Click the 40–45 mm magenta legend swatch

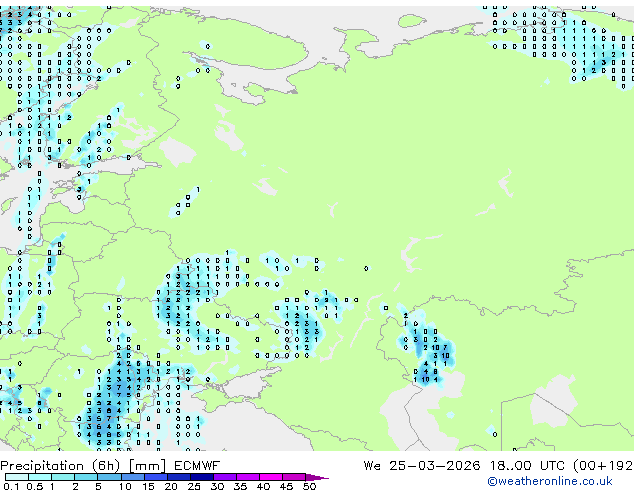coord(271,477)
